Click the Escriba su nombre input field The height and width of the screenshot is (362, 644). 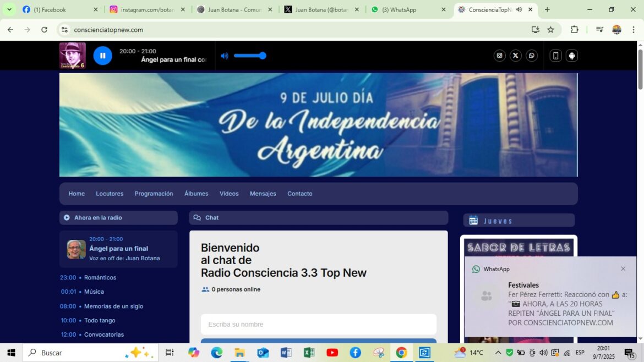coord(318,324)
